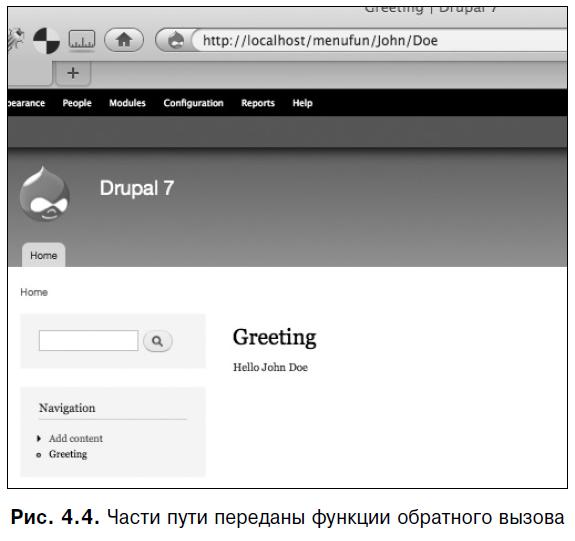Select the Home main menu tab

tap(44, 255)
